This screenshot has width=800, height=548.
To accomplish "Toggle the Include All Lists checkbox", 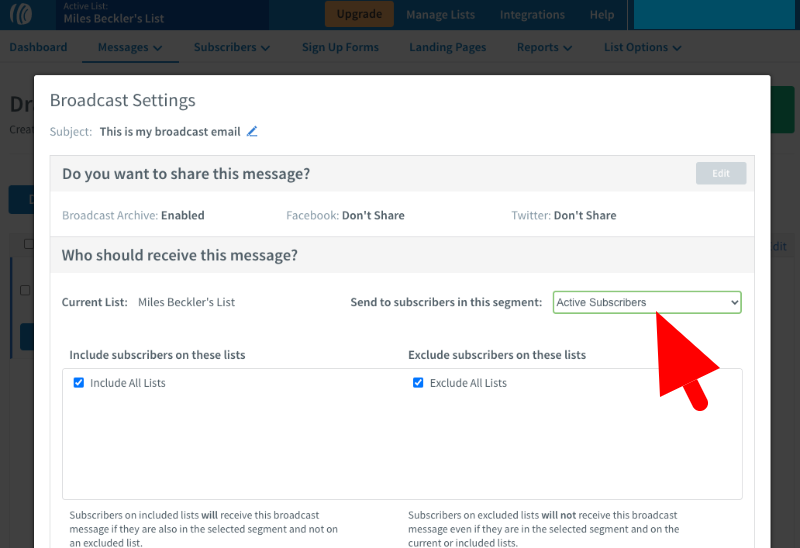I will point(79,383).
